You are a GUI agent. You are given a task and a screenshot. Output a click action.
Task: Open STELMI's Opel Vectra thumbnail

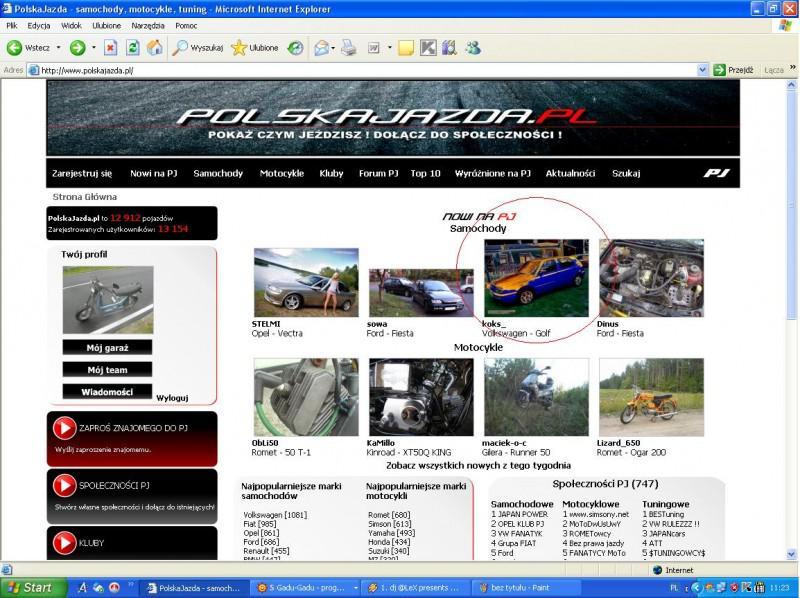click(x=306, y=282)
